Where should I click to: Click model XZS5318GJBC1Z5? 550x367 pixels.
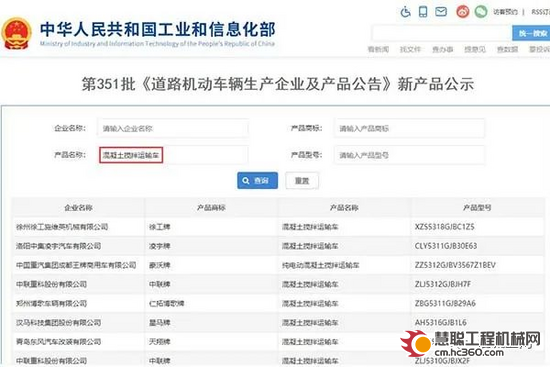coord(444,227)
